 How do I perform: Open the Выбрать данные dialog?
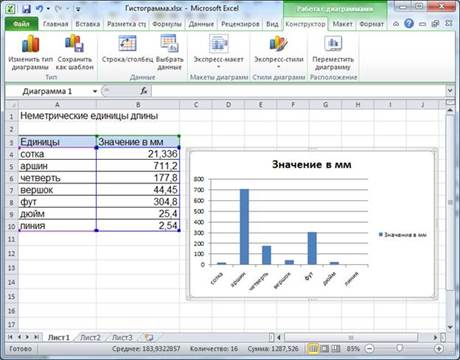[169, 43]
